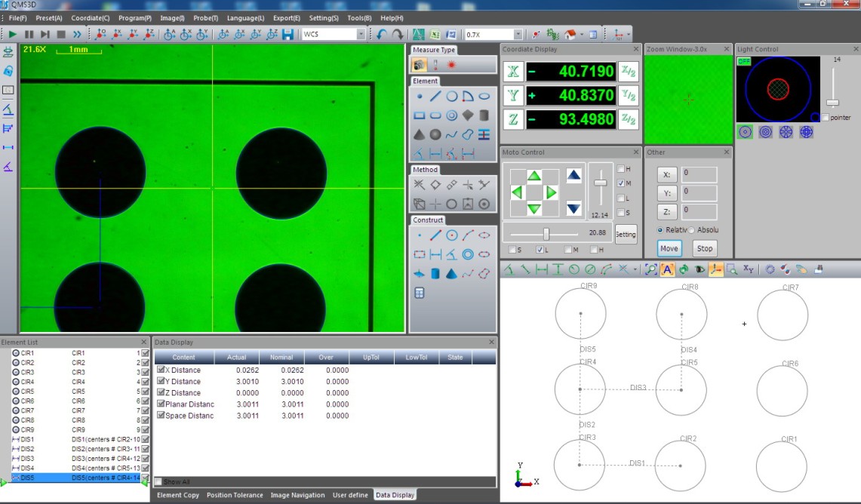Halve the X coordinate with X/2 button
This screenshot has width=861, height=504.
tap(628, 72)
